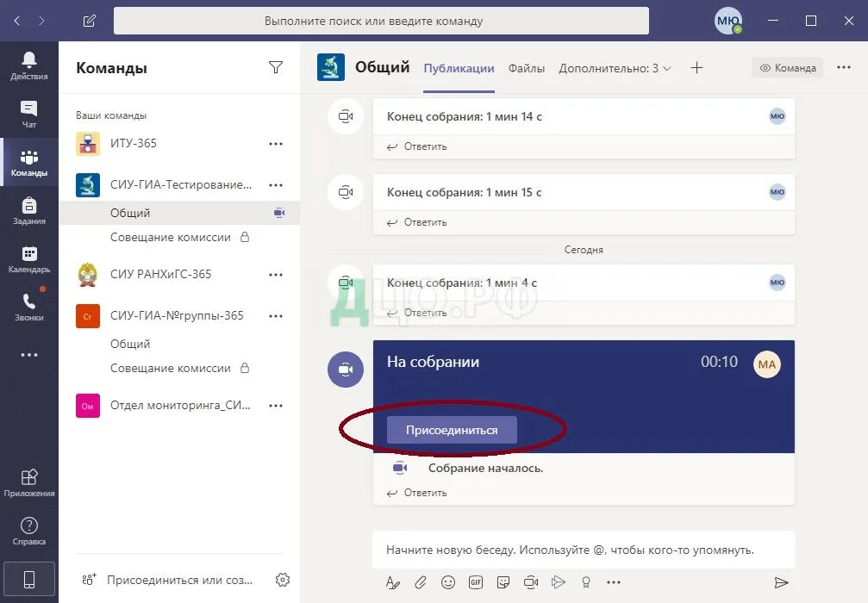
Task: Click the Общий channel team avatar in header
Action: [331, 67]
